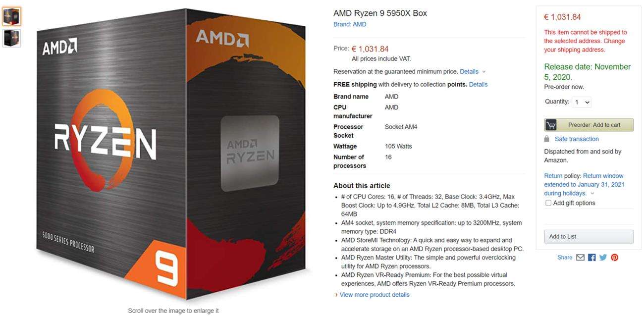Enable the Add gift options checkbox
This screenshot has height=316, width=644.
548,203
